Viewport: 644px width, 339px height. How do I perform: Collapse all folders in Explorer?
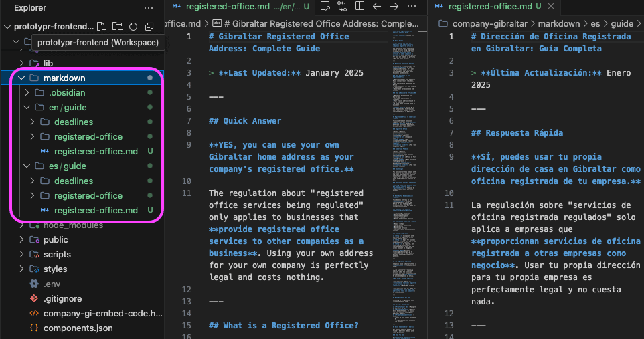[149, 27]
